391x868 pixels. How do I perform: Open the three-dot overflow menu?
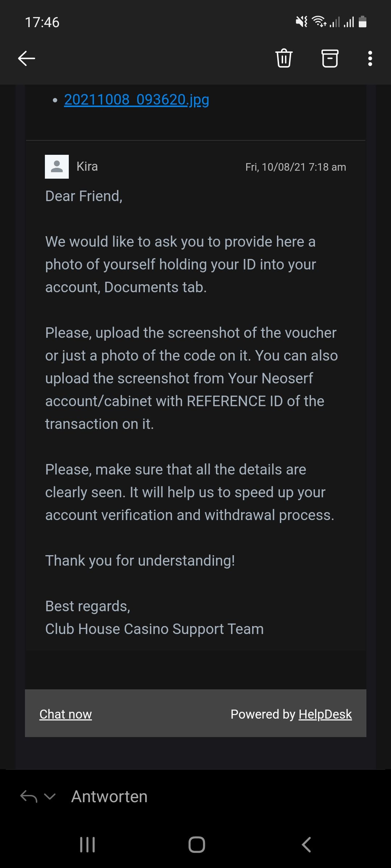370,58
